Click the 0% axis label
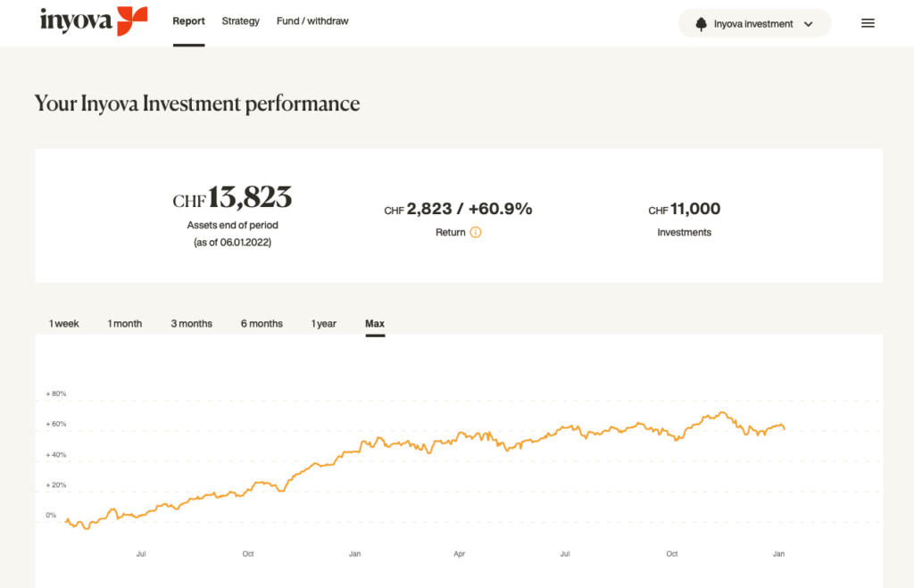The width and height of the screenshot is (914, 588). 51,515
